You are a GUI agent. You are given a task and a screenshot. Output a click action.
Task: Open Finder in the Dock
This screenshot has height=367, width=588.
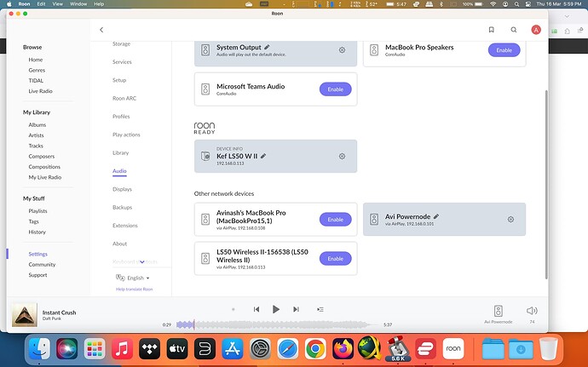point(39,348)
